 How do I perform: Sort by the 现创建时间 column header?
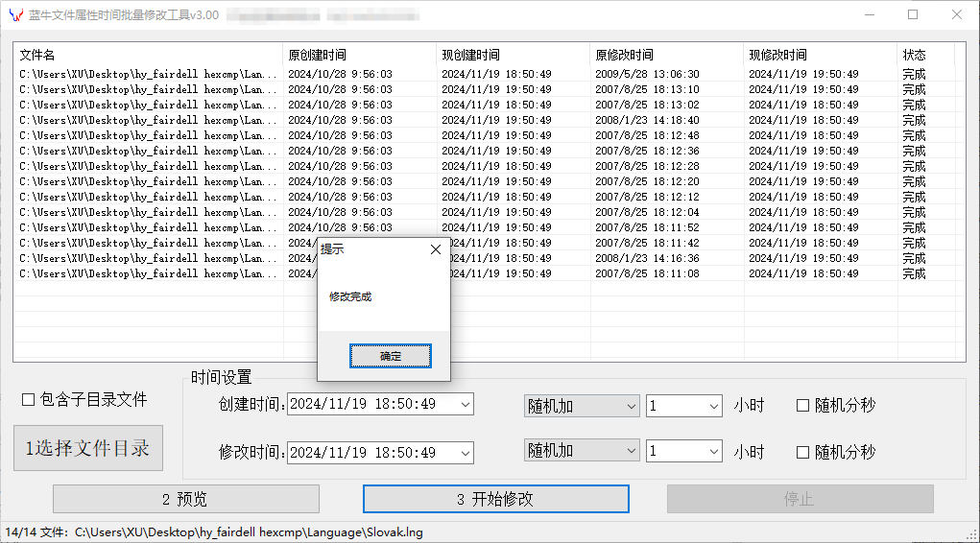point(514,55)
